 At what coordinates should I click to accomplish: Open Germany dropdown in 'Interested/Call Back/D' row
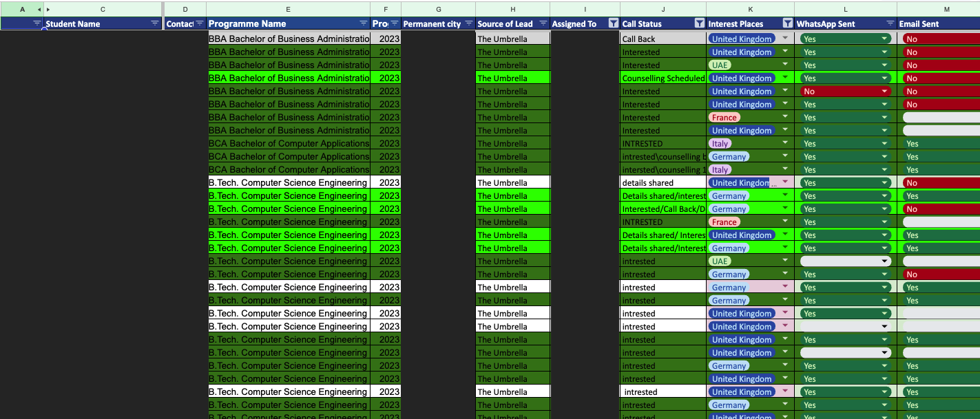point(785,208)
